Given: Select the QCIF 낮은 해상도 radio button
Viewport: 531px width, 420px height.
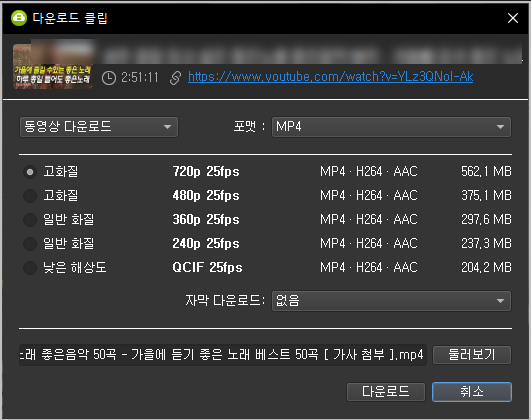Looking at the screenshot, I should [x=30, y=268].
